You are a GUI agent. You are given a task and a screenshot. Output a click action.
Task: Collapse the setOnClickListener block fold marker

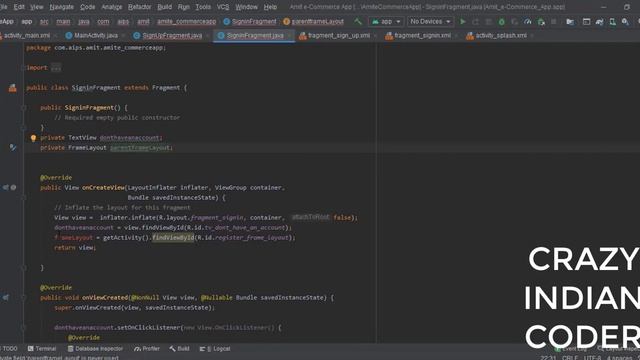(23, 327)
